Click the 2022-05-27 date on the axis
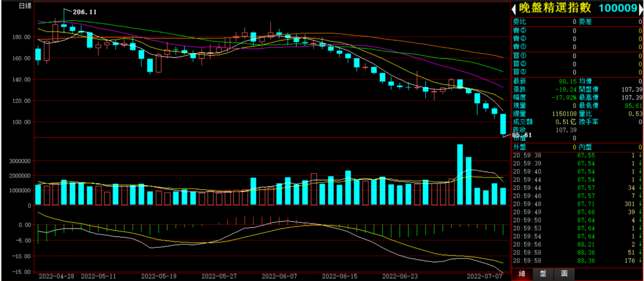The width and height of the screenshot is (644, 281). pos(219,277)
